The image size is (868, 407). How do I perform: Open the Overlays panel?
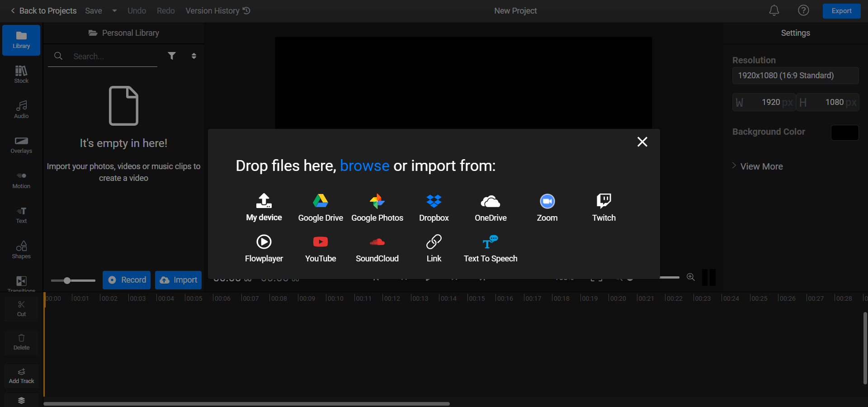coord(21,145)
